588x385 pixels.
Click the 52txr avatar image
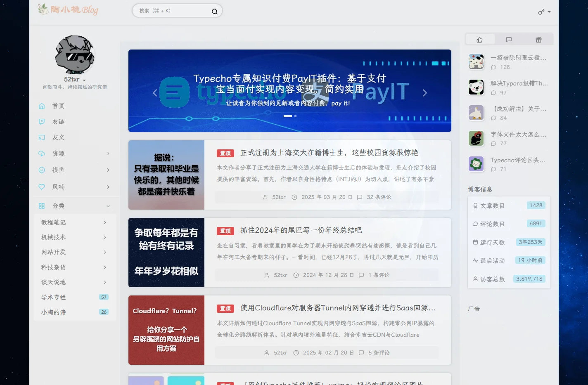click(x=75, y=54)
